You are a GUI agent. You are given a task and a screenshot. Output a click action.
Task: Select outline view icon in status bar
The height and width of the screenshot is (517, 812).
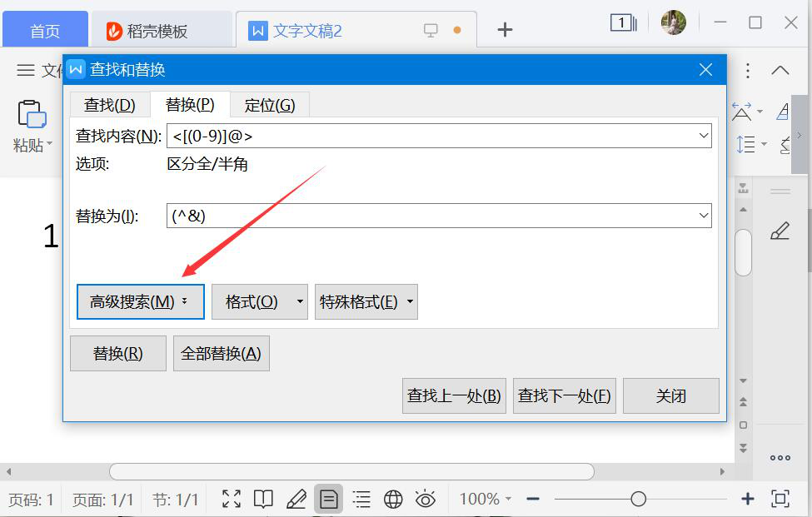361,499
